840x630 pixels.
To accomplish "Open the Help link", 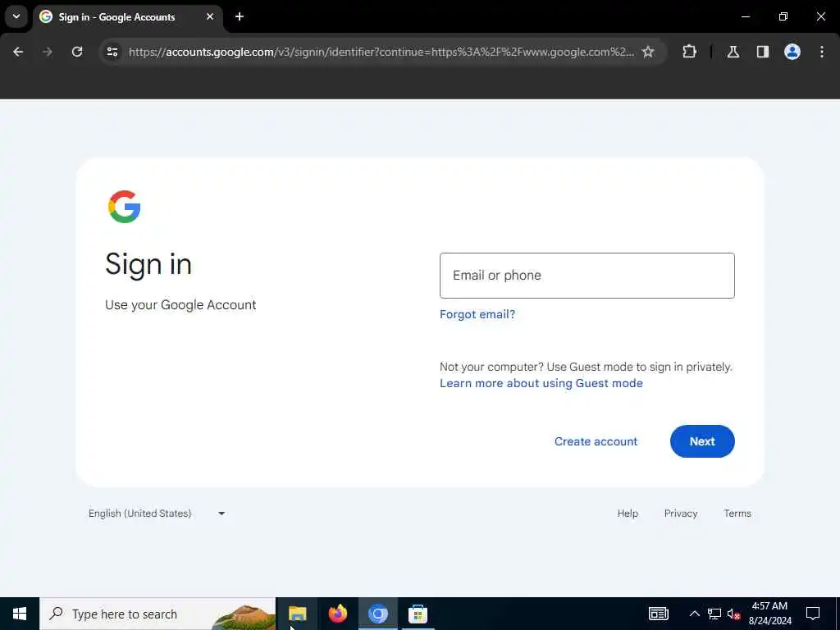I will point(628,514).
